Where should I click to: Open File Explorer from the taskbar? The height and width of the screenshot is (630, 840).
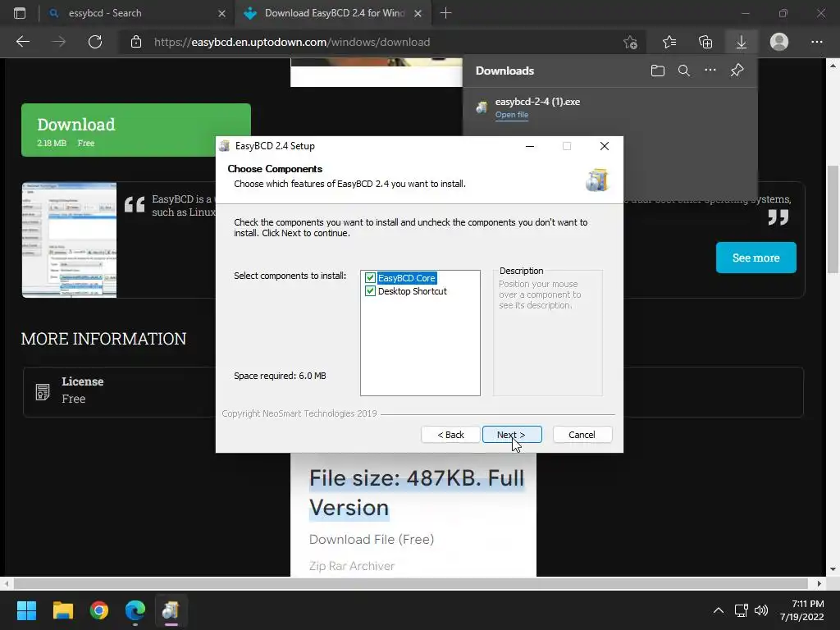[62, 610]
